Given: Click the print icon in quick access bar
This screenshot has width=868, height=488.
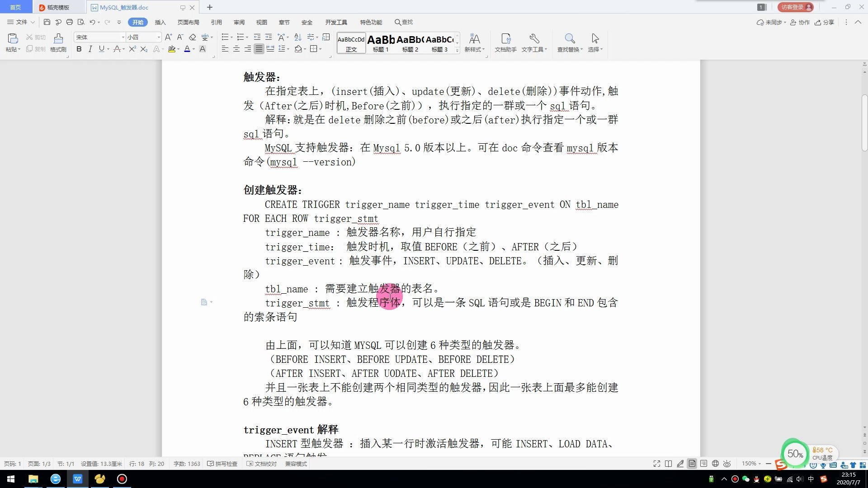Looking at the screenshot, I should click(x=70, y=22).
